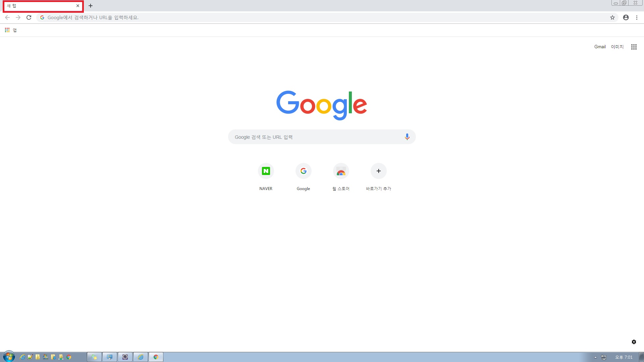
Task: Open a new tab with the plus button
Action: pos(91,6)
